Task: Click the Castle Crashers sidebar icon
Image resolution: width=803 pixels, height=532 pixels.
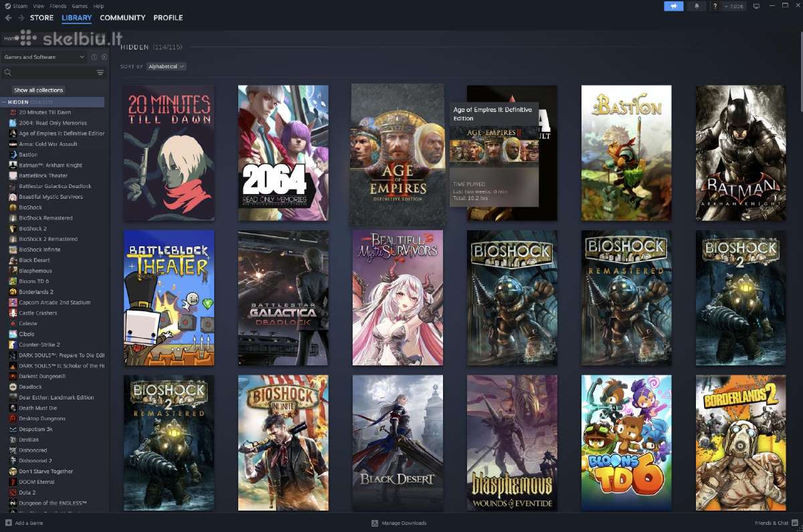Action: [x=13, y=313]
